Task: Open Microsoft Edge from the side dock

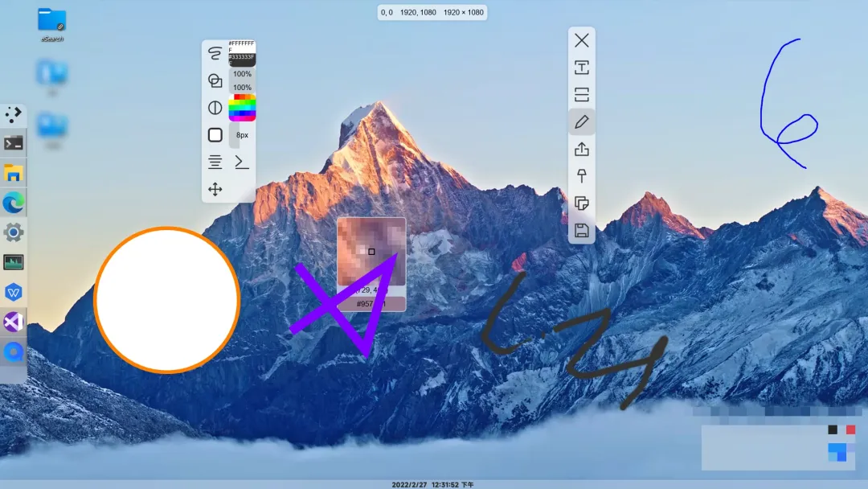Action: tap(14, 203)
